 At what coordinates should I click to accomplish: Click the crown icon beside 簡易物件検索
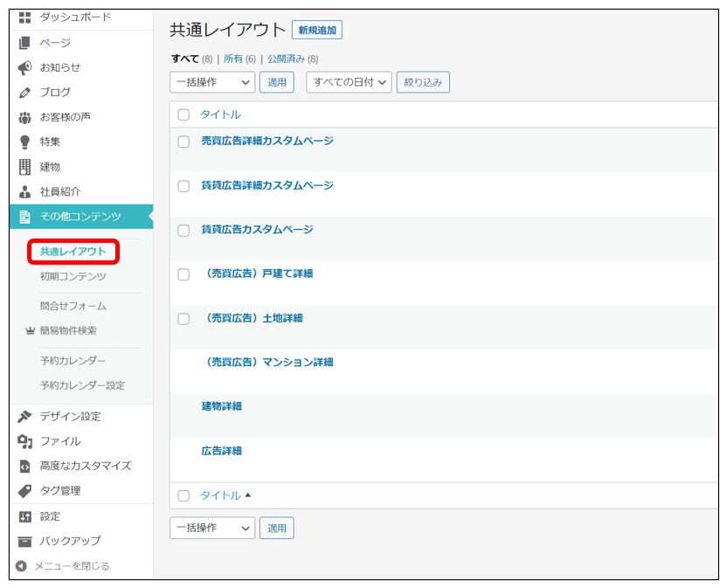click(30, 330)
